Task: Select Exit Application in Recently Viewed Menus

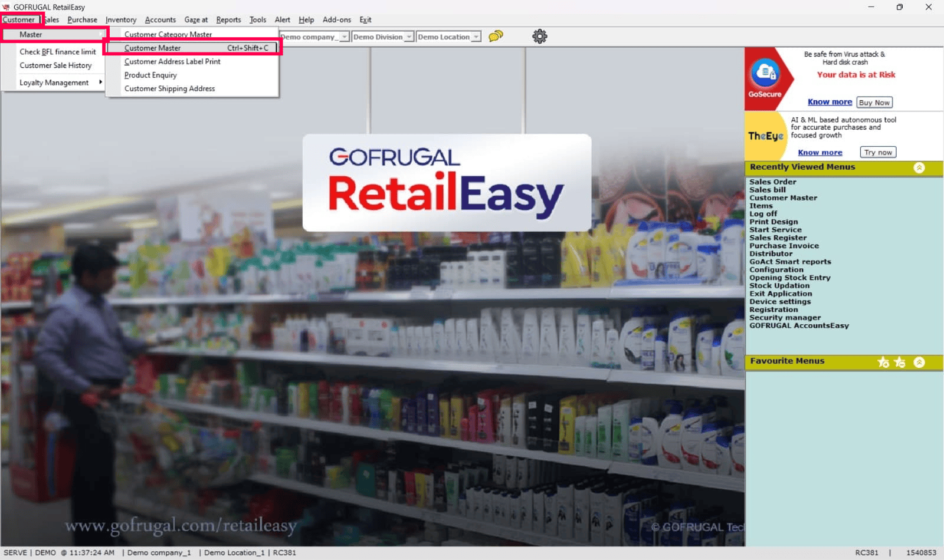Action: (x=781, y=294)
